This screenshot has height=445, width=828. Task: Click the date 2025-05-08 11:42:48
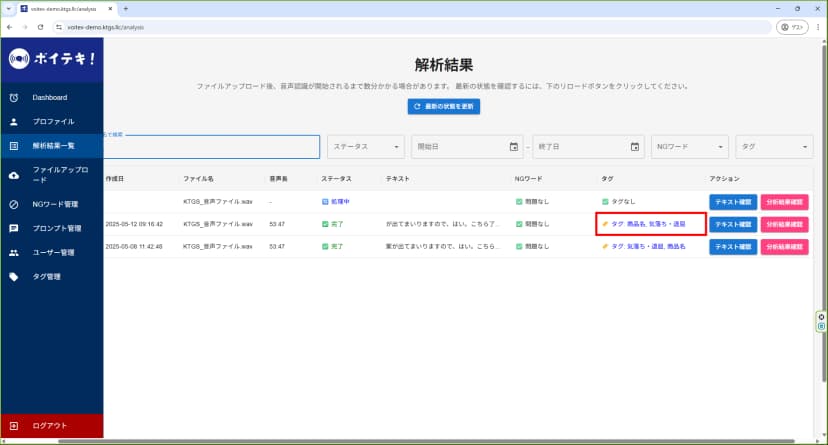pos(134,247)
